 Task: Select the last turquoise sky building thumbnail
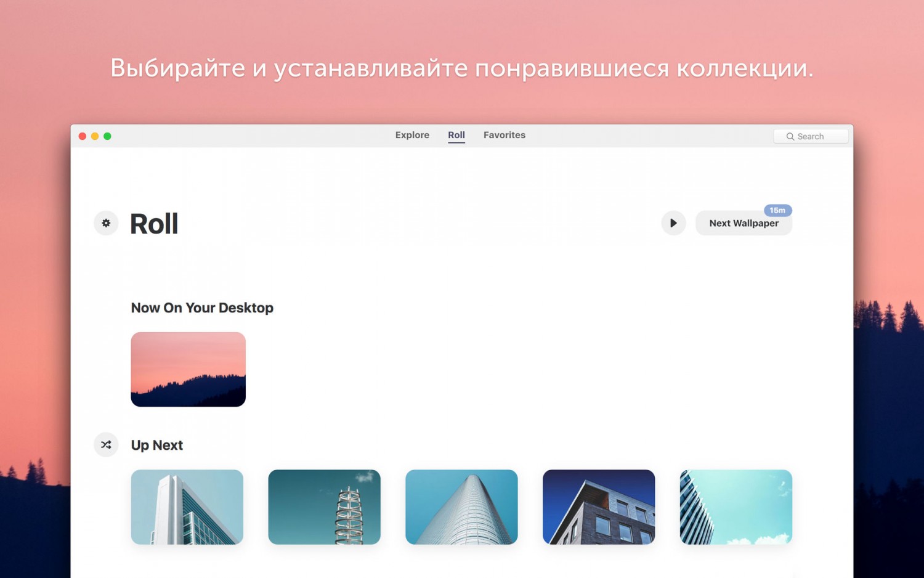[736, 507]
